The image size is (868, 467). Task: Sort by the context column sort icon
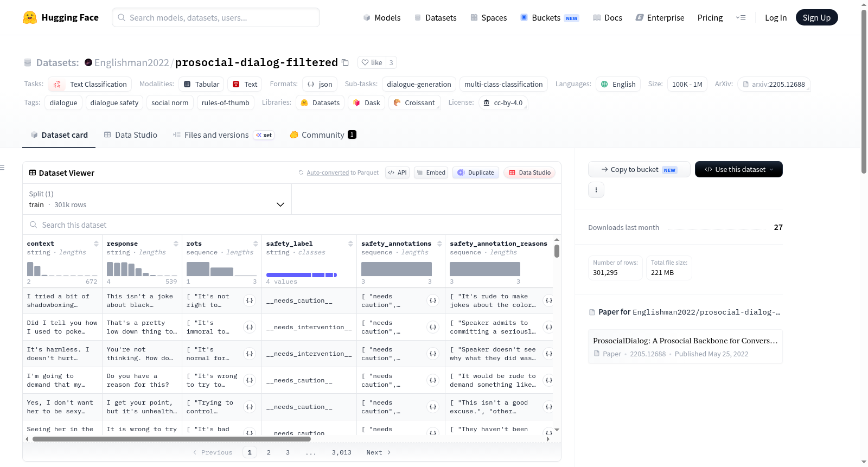(x=96, y=244)
